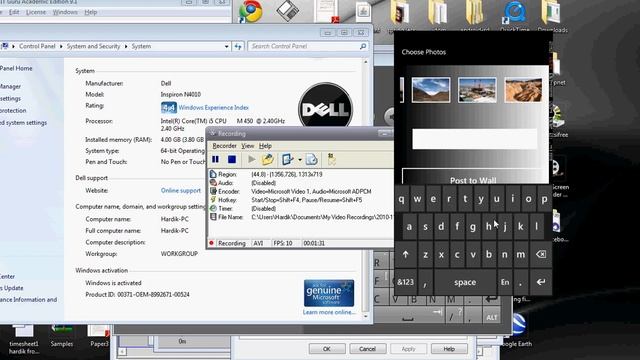Click the search magnifier icon in Control Panel
This screenshot has width=640, height=360.
(x=363, y=47)
